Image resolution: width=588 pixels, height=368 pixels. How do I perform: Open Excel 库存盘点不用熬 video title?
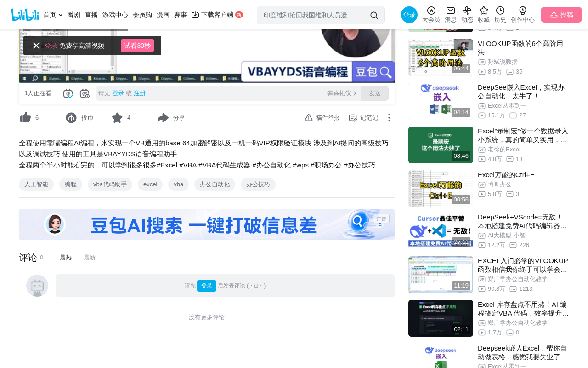coord(523,309)
